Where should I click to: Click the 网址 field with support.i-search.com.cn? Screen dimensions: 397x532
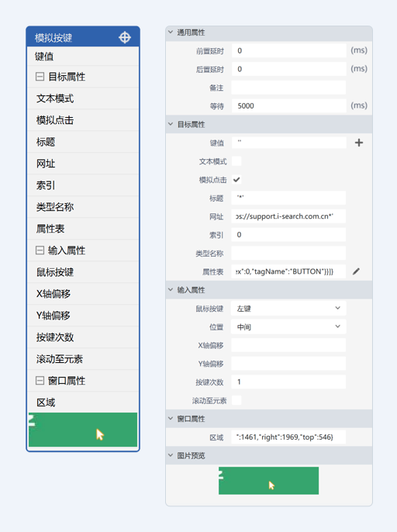[288, 216]
